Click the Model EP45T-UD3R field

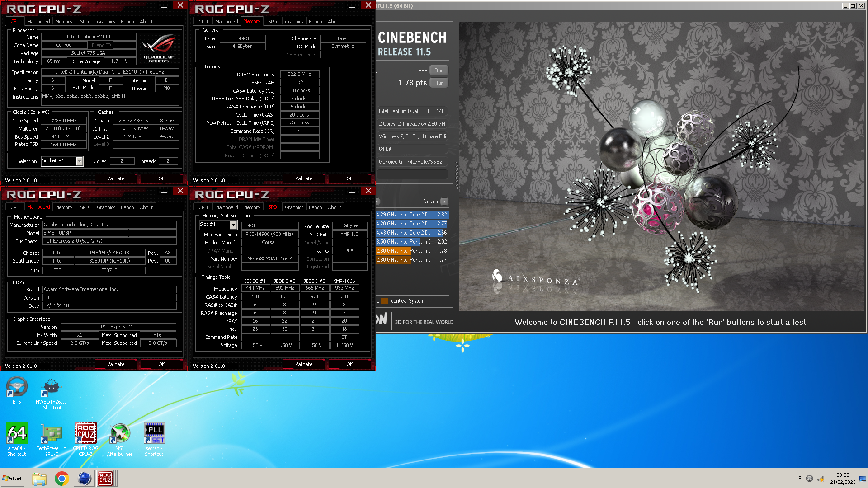tap(85, 233)
